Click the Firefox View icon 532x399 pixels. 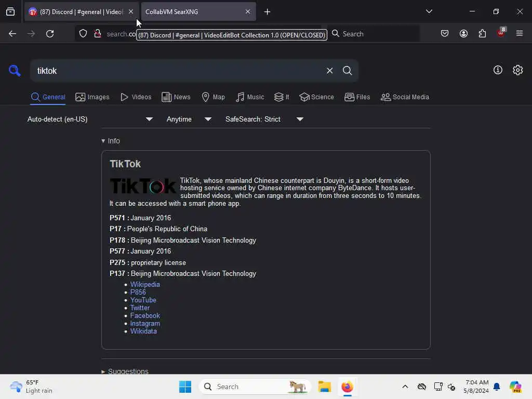pyautogui.click(x=10, y=12)
